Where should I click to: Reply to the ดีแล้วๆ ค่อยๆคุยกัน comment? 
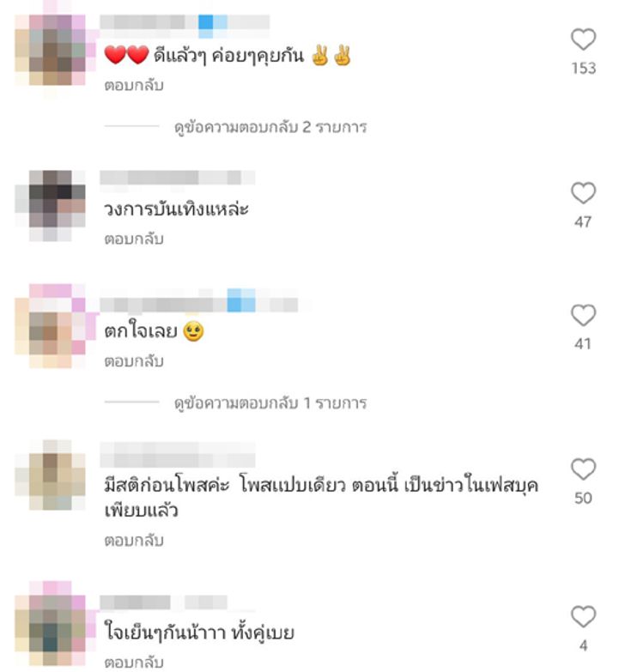pyautogui.click(x=134, y=85)
